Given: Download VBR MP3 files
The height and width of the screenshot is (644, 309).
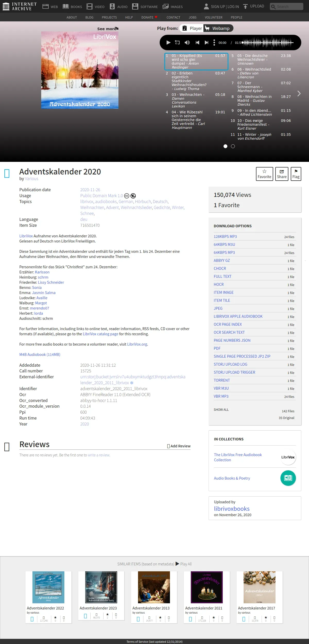Looking at the screenshot, I should [221, 396].
